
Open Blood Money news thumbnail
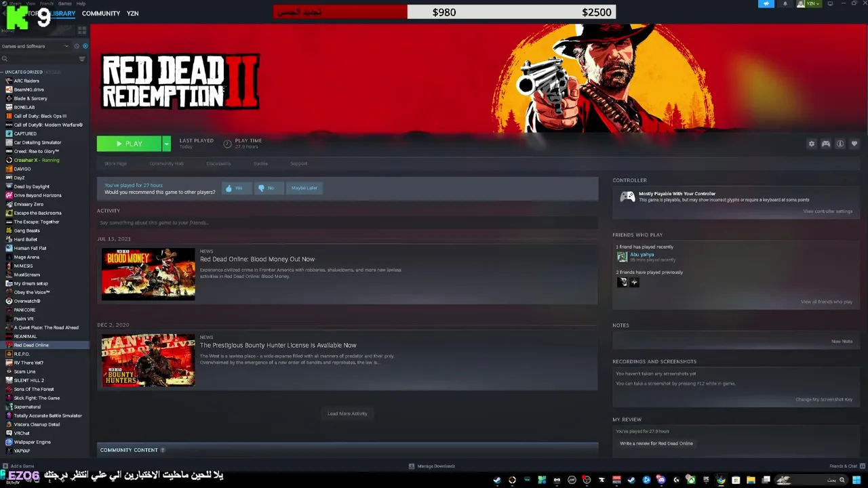click(148, 274)
